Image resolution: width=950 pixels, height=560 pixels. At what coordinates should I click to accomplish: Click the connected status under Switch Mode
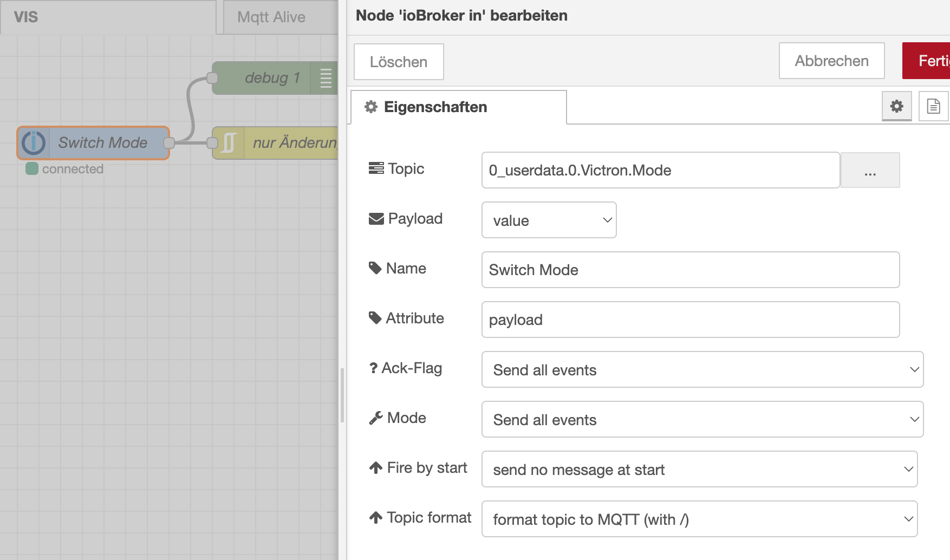(65, 169)
